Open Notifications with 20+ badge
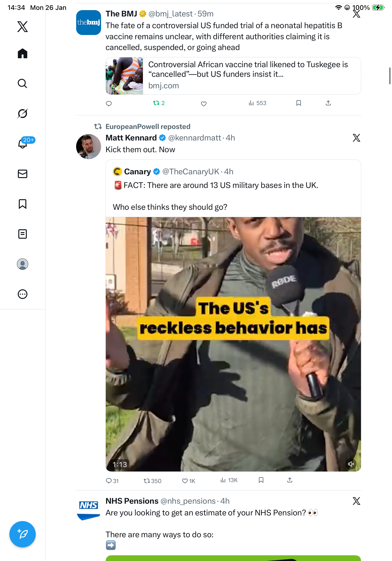 [23, 144]
